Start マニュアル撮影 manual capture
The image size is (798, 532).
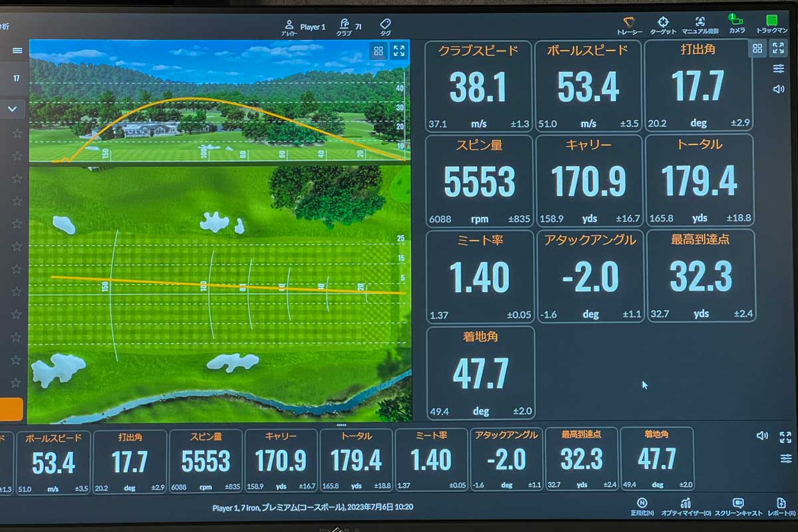click(700, 26)
